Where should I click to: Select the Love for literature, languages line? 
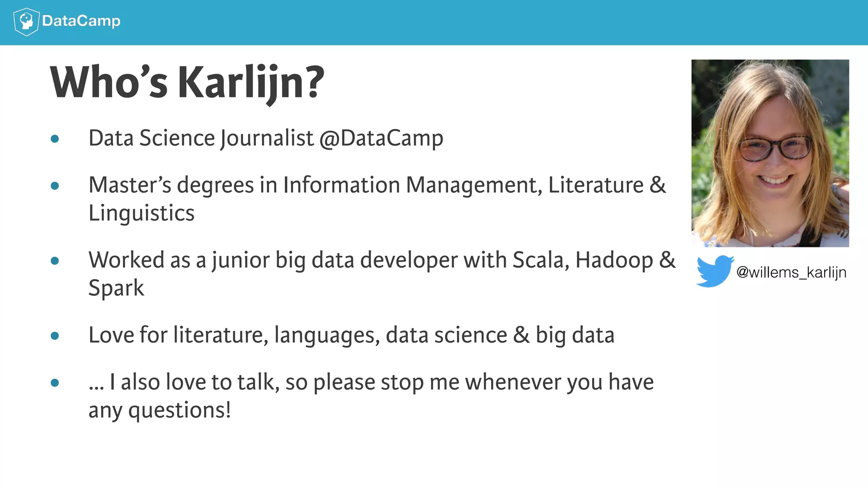(x=351, y=335)
